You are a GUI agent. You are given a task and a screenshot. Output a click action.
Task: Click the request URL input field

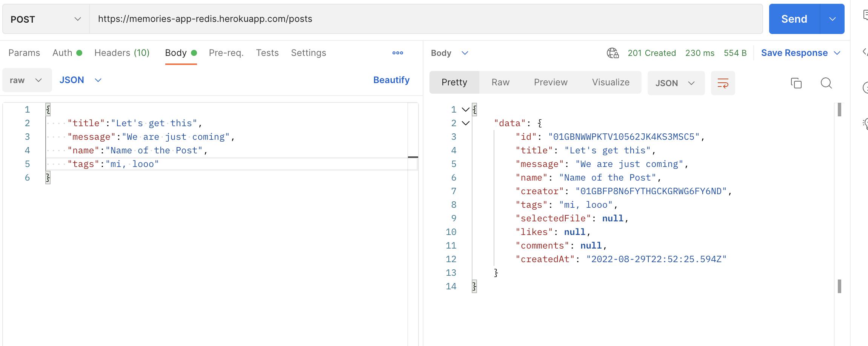tap(426, 19)
